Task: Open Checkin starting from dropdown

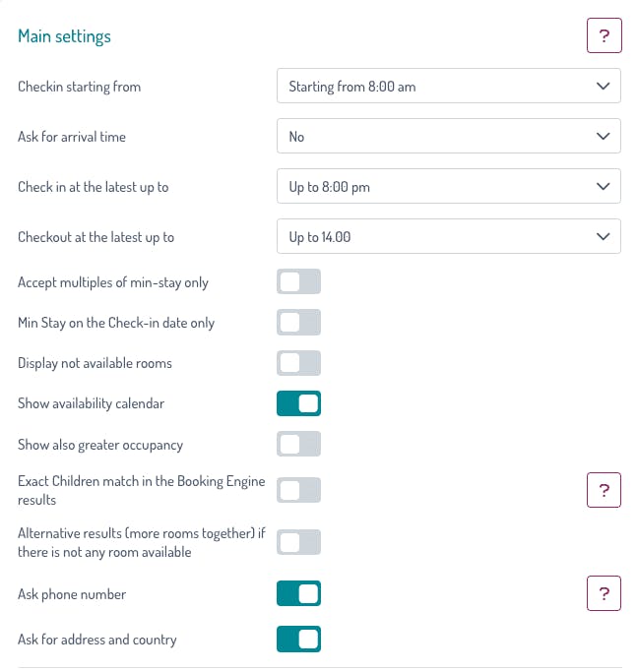Action: (448, 87)
